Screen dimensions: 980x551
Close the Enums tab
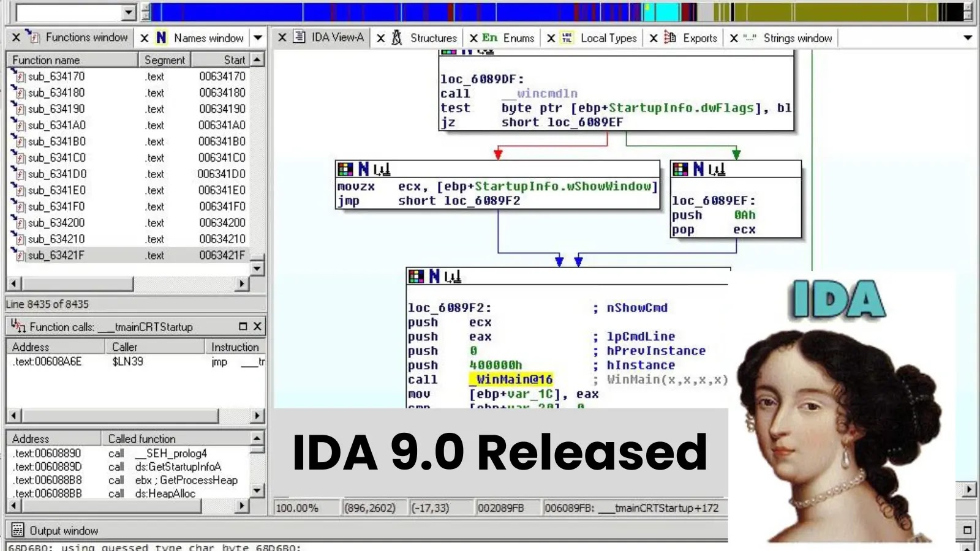click(x=473, y=38)
